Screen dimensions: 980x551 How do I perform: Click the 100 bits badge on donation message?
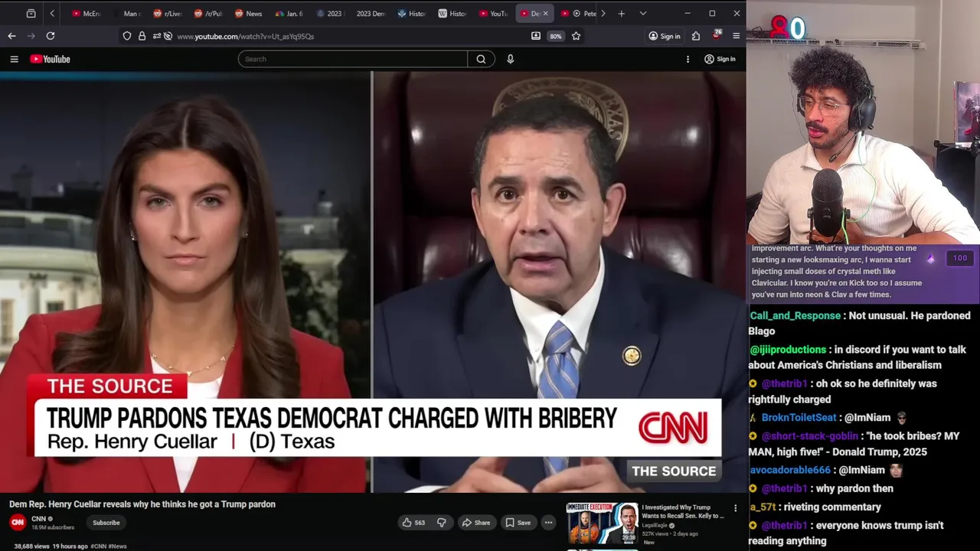[960, 259]
